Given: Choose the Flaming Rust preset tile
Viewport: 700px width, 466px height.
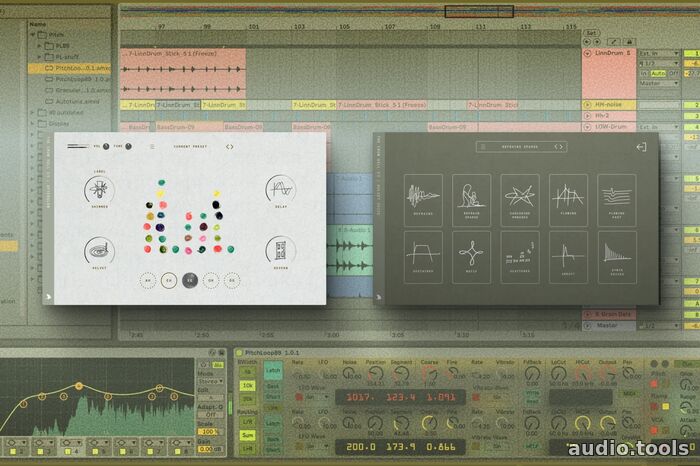Looking at the screenshot, I should pos(616,198).
